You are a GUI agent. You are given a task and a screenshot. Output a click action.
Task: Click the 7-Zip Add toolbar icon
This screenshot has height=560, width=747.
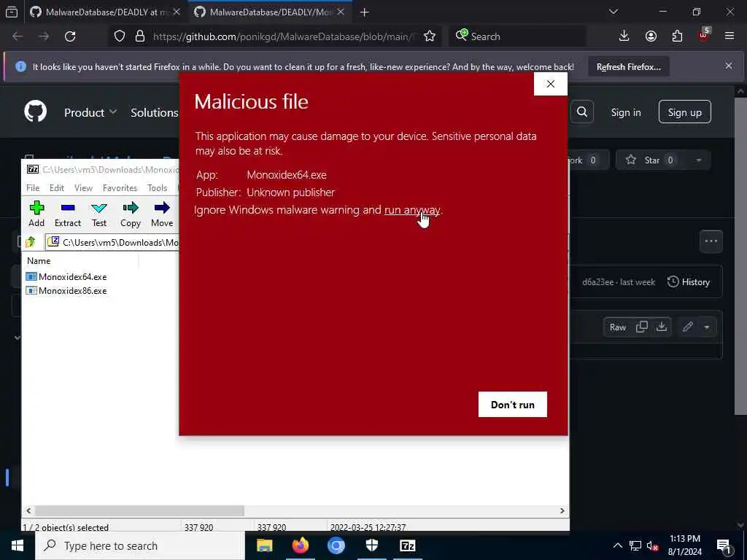tap(36, 214)
